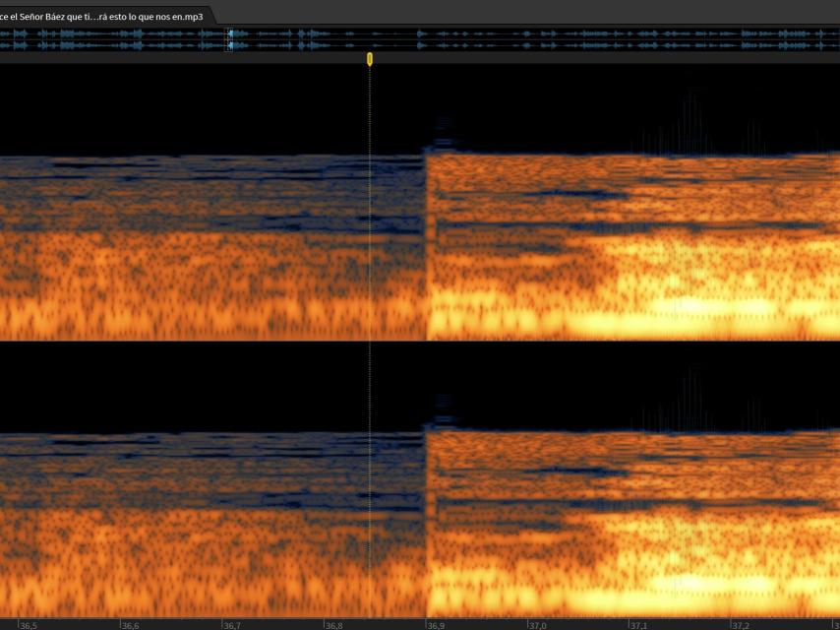Click the 36,5 mark on time ruler
Screen dimensions: 840x630
pos(28,625)
